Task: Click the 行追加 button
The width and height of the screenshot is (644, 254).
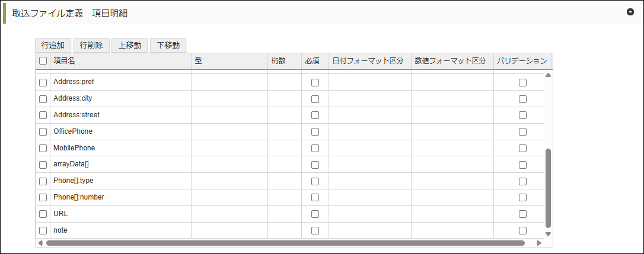Action: point(53,45)
